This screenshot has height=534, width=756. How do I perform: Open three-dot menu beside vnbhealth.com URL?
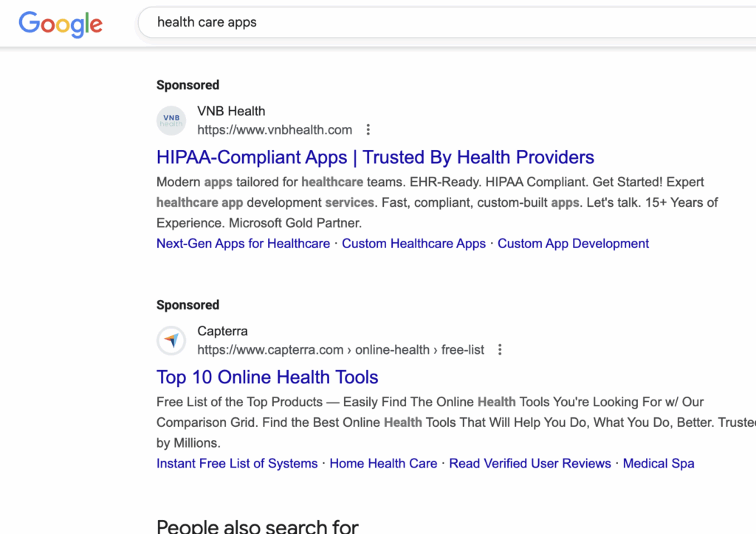click(368, 130)
